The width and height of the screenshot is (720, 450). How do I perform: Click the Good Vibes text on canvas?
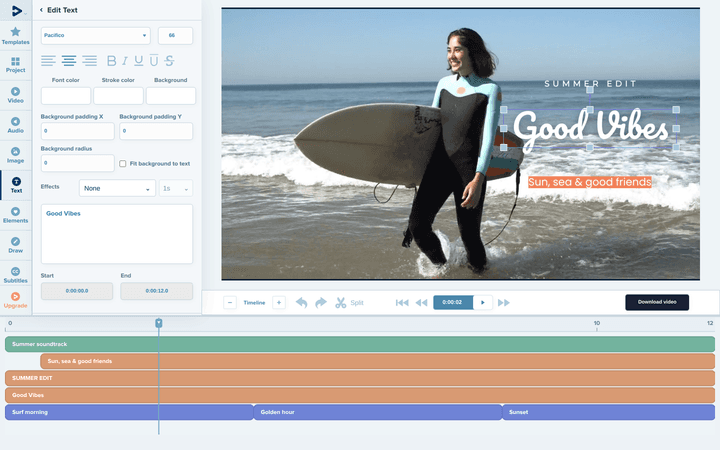point(591,129)
